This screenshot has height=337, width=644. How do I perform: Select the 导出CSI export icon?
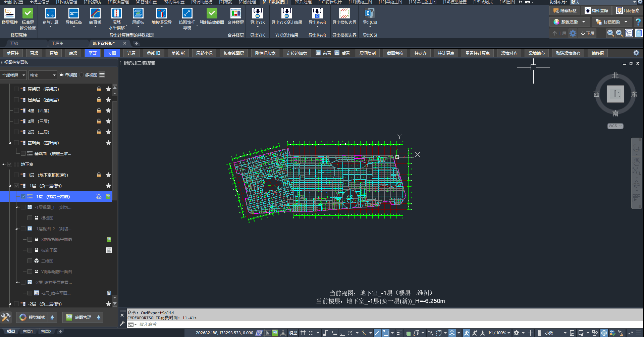(x=370, y=13)
